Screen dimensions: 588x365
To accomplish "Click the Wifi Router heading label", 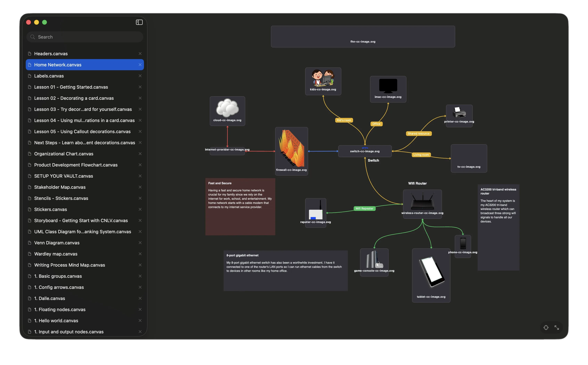I will [417, 184].
